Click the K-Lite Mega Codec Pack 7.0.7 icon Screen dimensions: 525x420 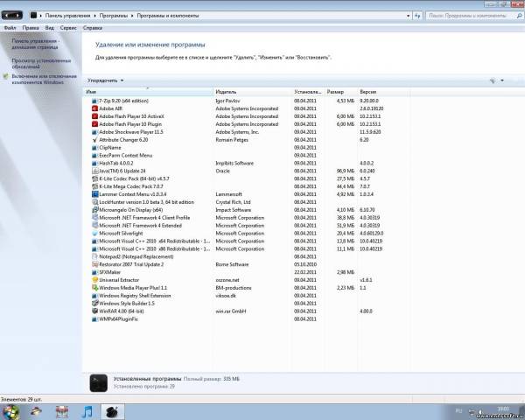pos(94,186)
